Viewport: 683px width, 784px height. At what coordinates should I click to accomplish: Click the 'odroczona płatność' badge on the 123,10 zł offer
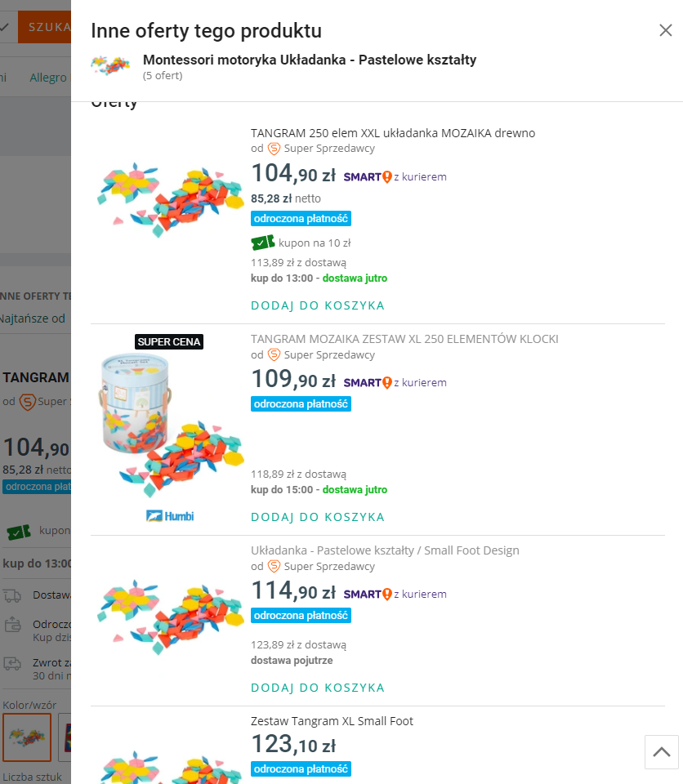point(301,769)
